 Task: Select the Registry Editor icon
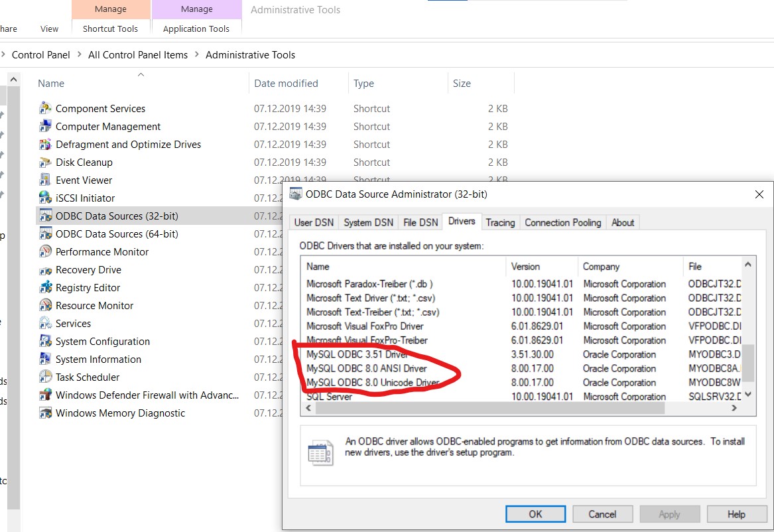(45, 288)
